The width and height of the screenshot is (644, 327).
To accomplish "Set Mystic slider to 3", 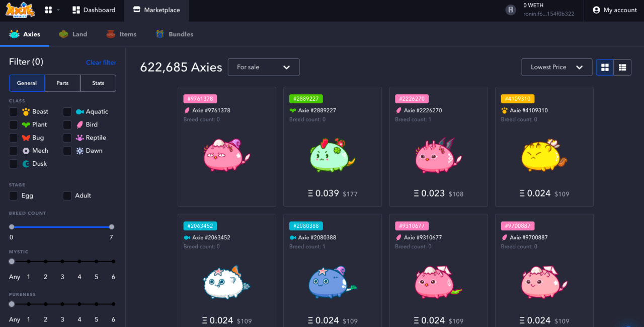I will [62, 261].
